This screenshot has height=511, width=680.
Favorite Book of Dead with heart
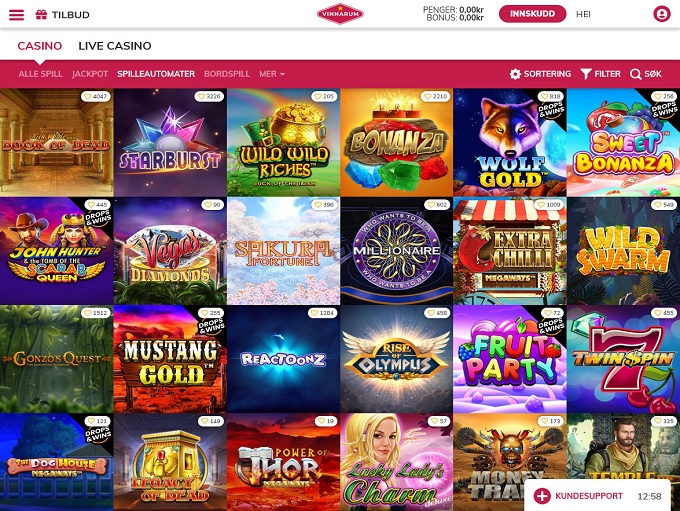coord(88,96)
